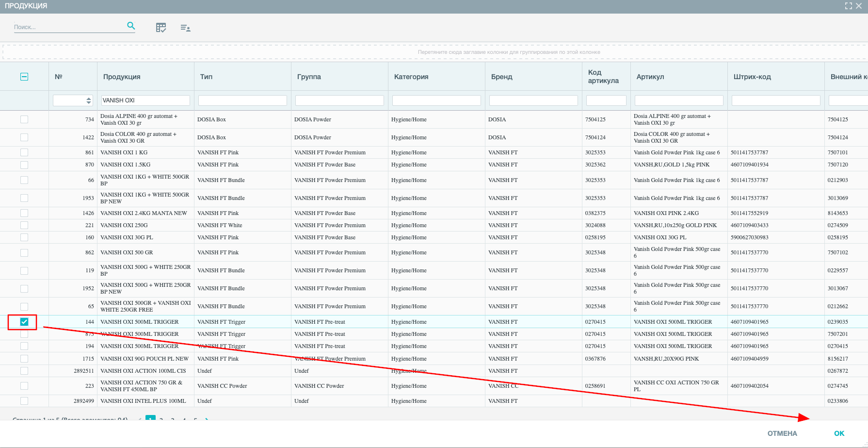Check row VANISH OXI 90G POUCH PL NEW
Viewport: 868px width, 448px height.
tap(24, 359)
